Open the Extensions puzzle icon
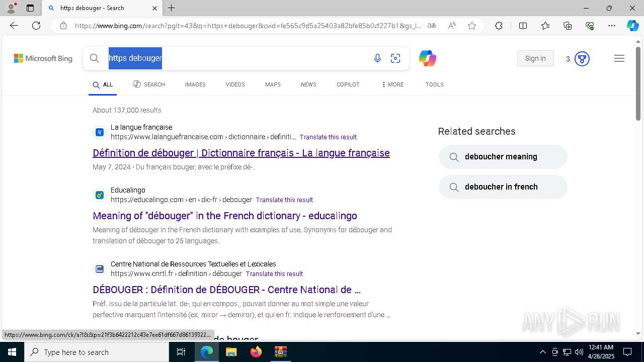This screenshot has height=362, width=644. tap(499, 26)
